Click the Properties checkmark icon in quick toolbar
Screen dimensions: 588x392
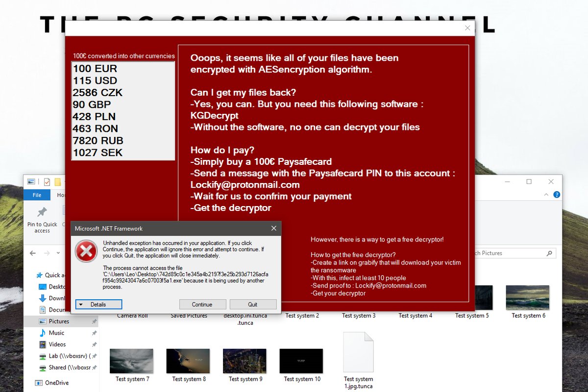[x=47, y=182]
